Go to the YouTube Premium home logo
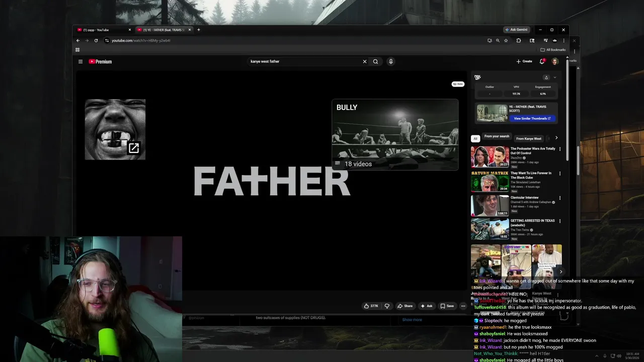Image resolution: width=644 pixels, height=362 pixels. point(100,61)
